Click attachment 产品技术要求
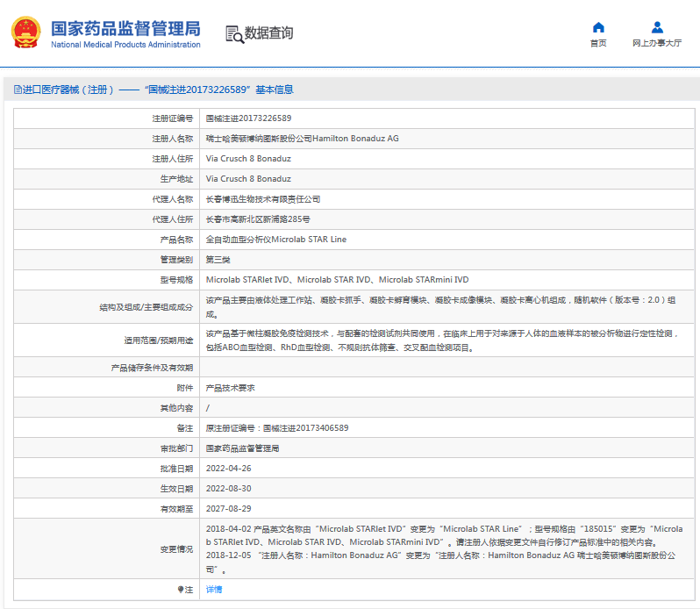This screenshot has width=700, height=609. coord(231,388)
